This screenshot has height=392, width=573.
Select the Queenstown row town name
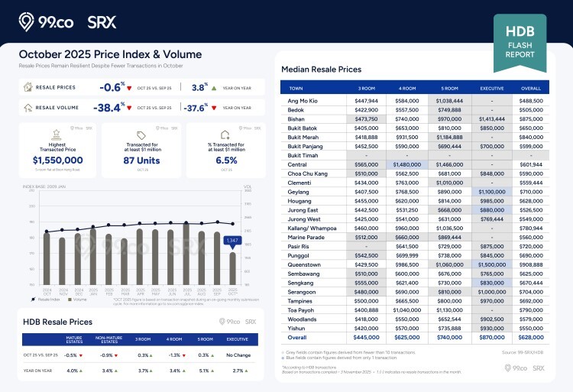pos(304,264)
